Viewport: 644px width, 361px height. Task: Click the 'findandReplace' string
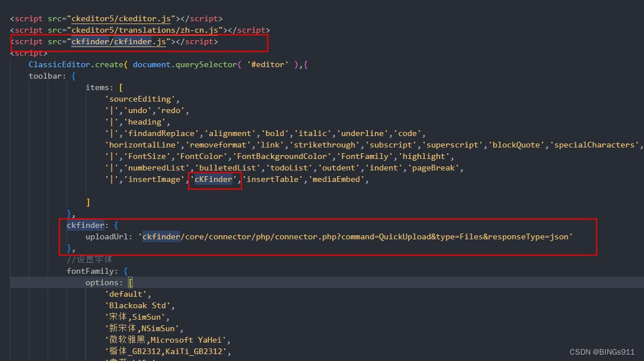161,134
